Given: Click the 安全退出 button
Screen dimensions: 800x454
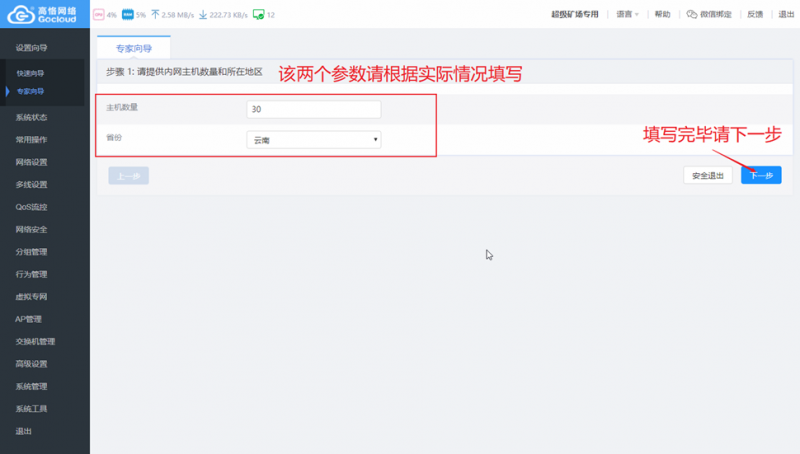Looking at the screenshot, I should tap(708, 175).
